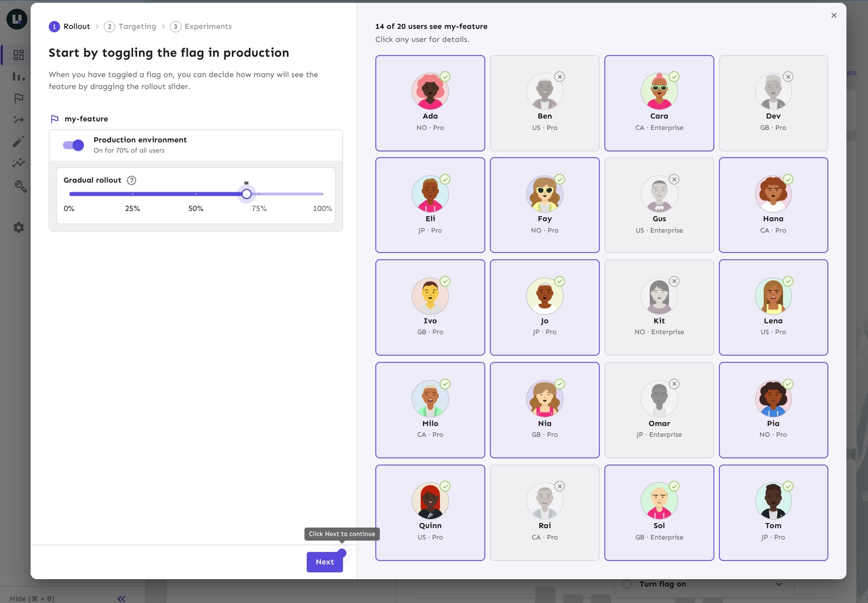Click the 100% mark on rollout slider

pos(323,209)
